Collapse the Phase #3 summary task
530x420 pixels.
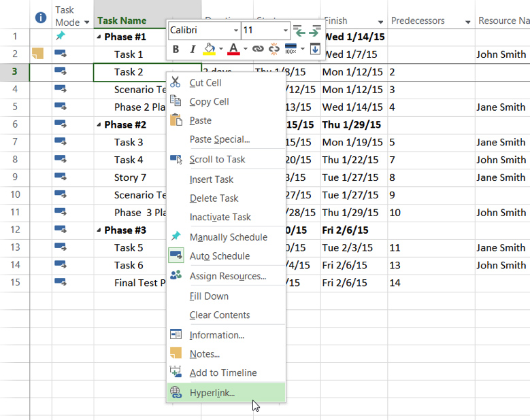pyautogui.click(x=99, y=230)
